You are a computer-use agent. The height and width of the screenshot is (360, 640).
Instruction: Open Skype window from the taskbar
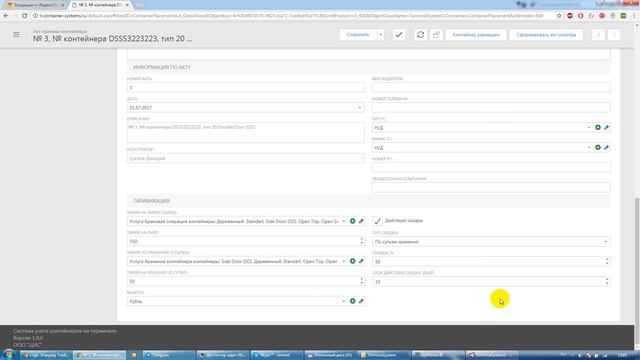276,355
